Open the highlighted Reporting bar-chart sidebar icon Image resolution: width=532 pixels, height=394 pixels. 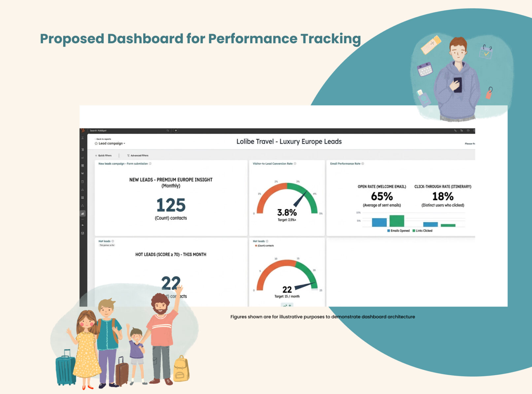[x=83, y=214]
